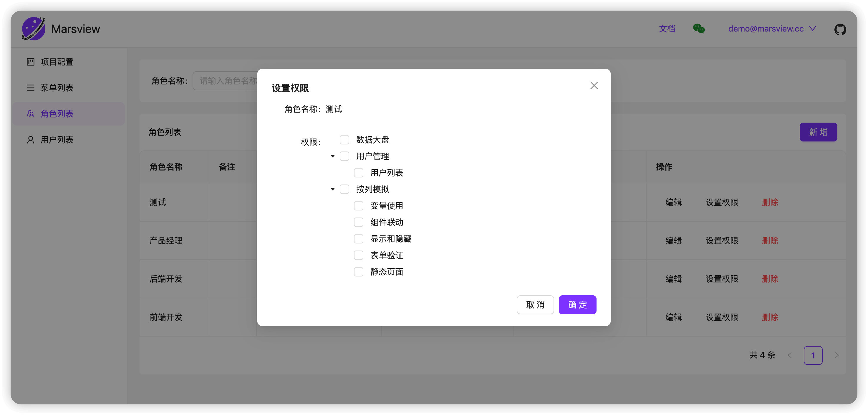Screen dimensions: 868x415
Task: Click 编辑 for the 产品经理 role
Action: coord(673,241)
